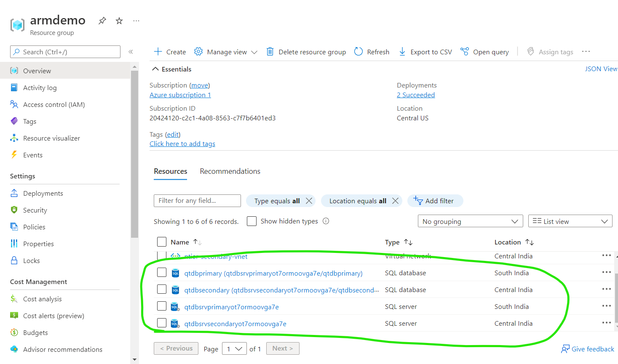Click the Refresh icon in the toolbar

click(x=358, y=51)
